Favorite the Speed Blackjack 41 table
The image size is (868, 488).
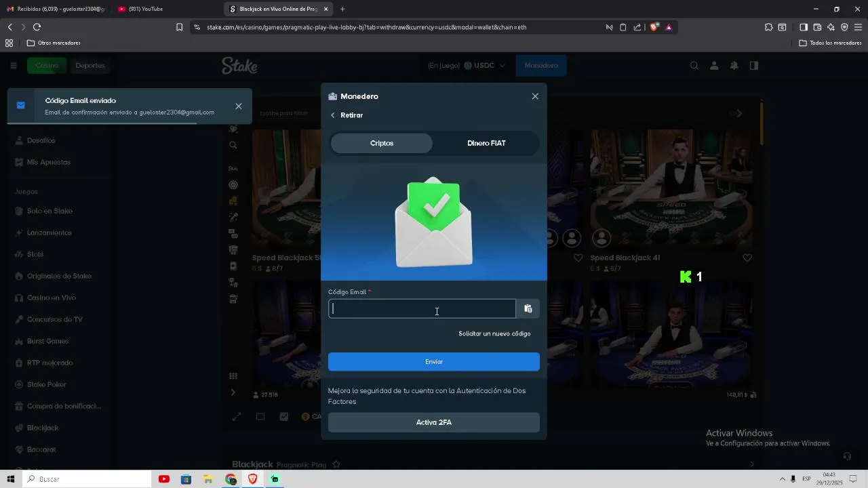(747, 258)
